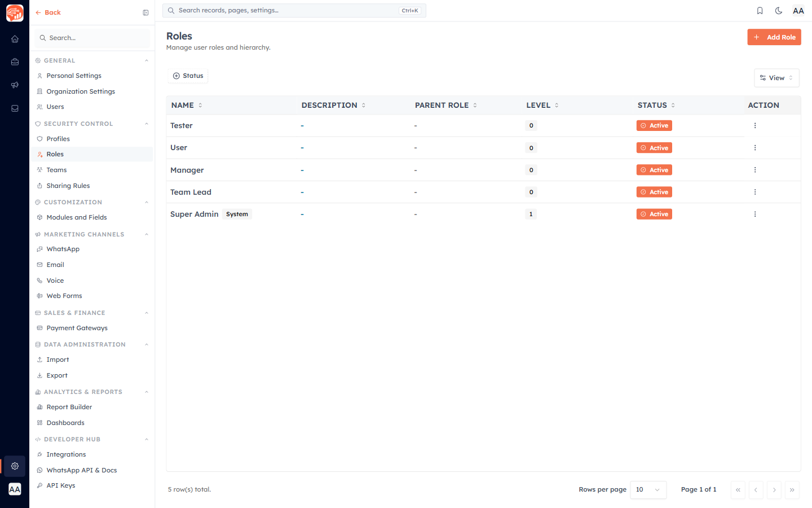Viewport: 812px width, 508px height.
Task: Sort by the Description column
Action: coord(333,106)
